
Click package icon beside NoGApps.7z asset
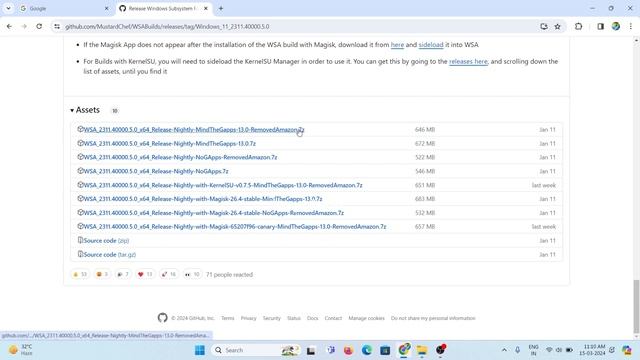click(80, 171)
